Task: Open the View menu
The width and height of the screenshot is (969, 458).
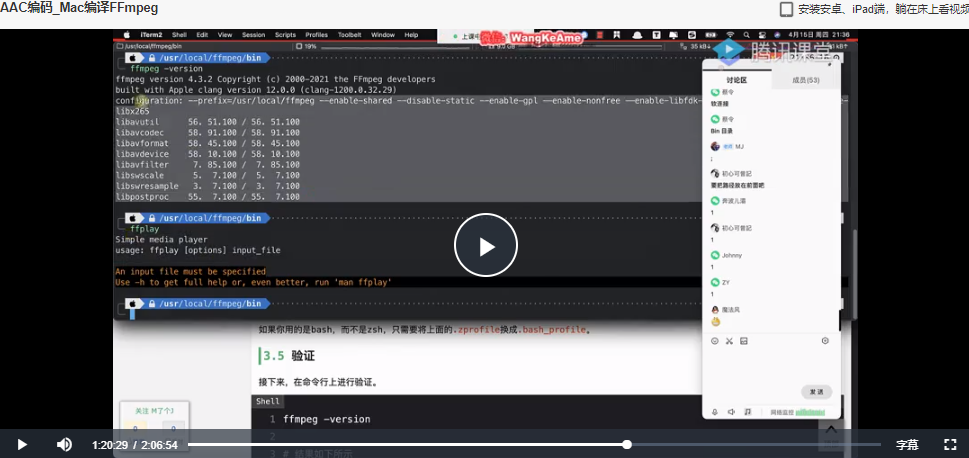Action: pos(225,35)
